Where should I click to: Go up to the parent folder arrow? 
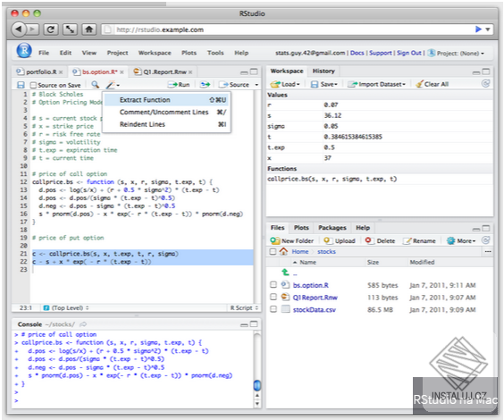pos(285,273)
